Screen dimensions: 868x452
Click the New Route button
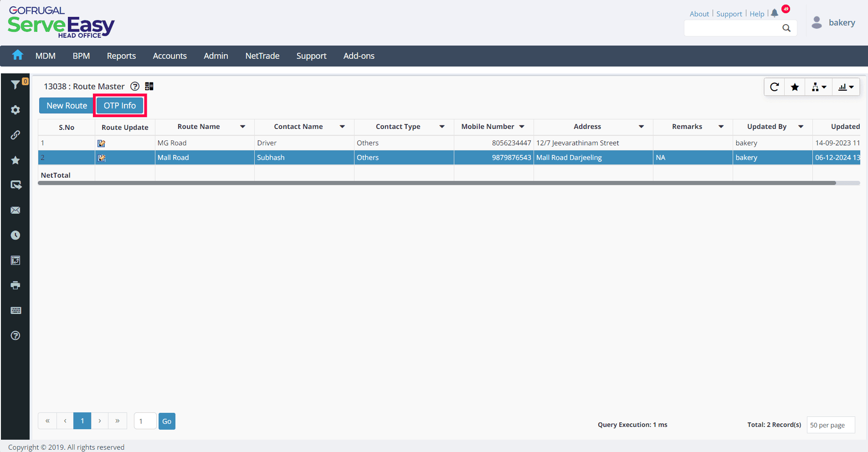point(67,106)
